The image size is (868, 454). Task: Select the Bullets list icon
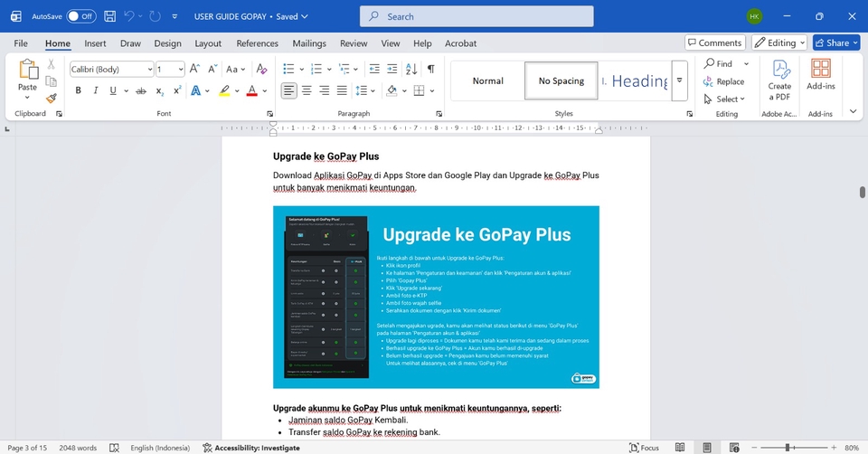pos(288,69)
